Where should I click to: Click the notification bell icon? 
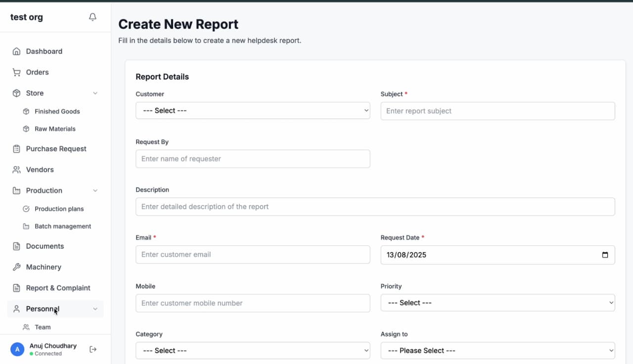pyautogui.click(x=92, y=17)
